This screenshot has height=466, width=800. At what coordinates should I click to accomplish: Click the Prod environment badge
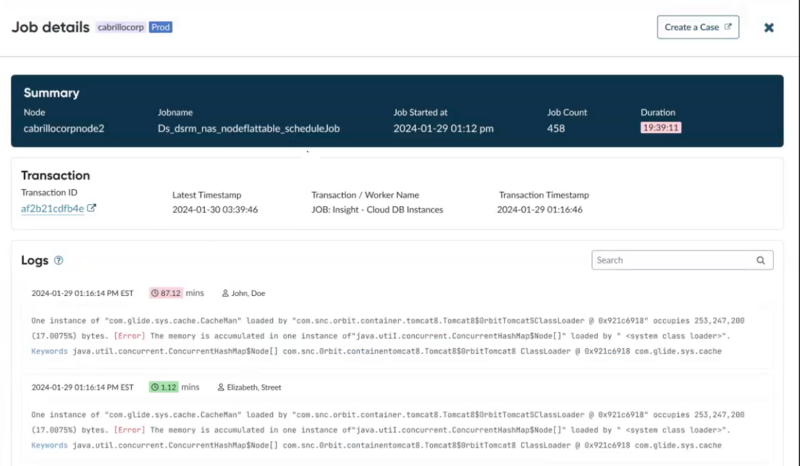[x=161, y=27]
